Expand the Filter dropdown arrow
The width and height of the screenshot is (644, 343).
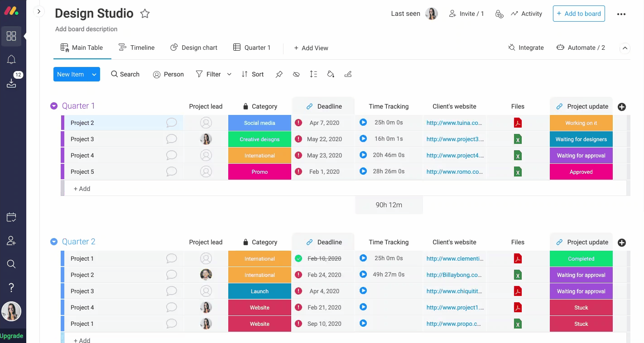point(229,74)
